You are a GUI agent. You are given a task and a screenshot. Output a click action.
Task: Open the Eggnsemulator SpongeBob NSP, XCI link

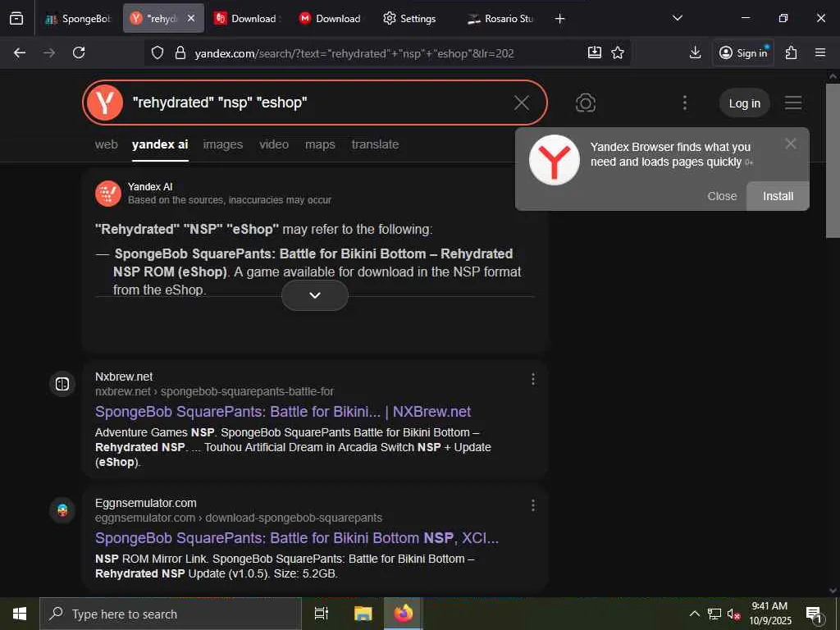(x=297, y=538)
